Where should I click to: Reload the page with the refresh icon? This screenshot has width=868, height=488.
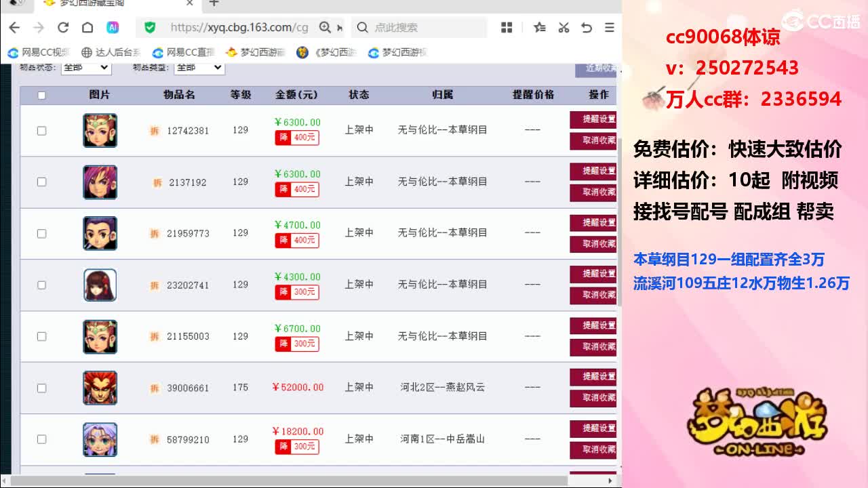63,28
